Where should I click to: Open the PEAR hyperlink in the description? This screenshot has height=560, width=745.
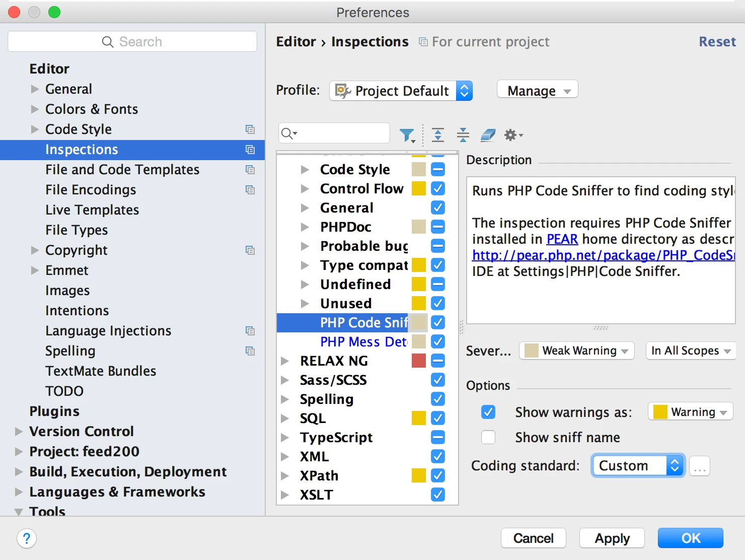562,239
